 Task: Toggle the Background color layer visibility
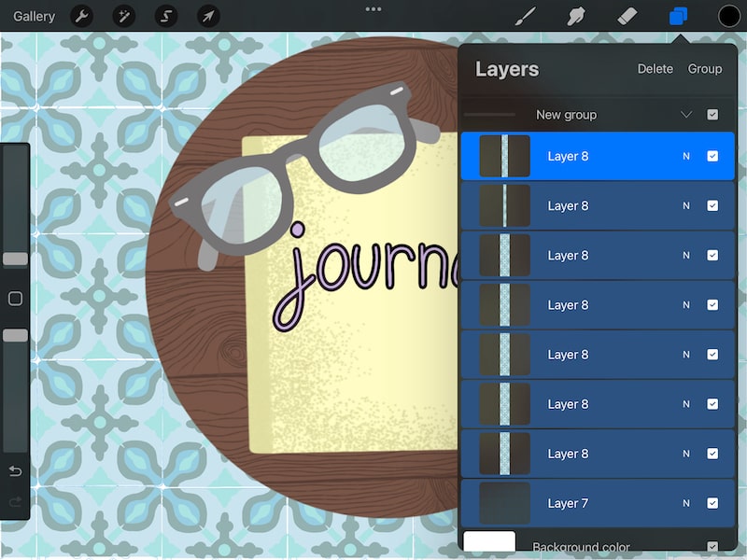(x=713, y=547)
